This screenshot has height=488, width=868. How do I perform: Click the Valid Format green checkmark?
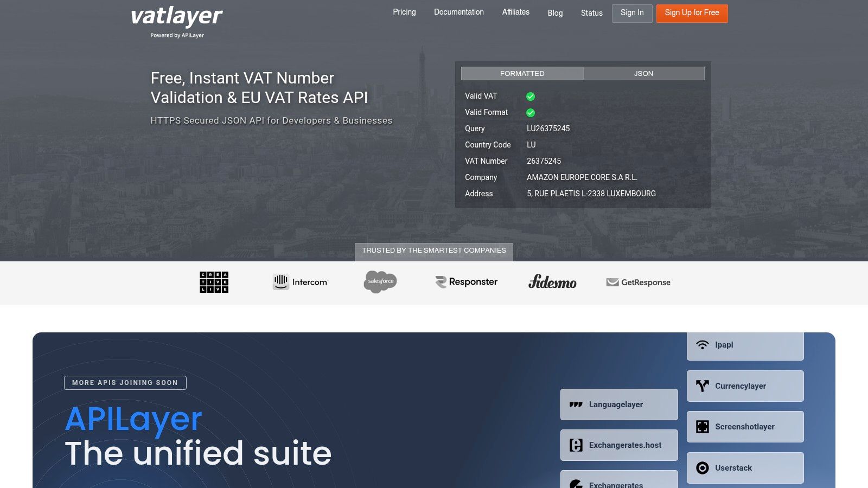tap(531, 113)
